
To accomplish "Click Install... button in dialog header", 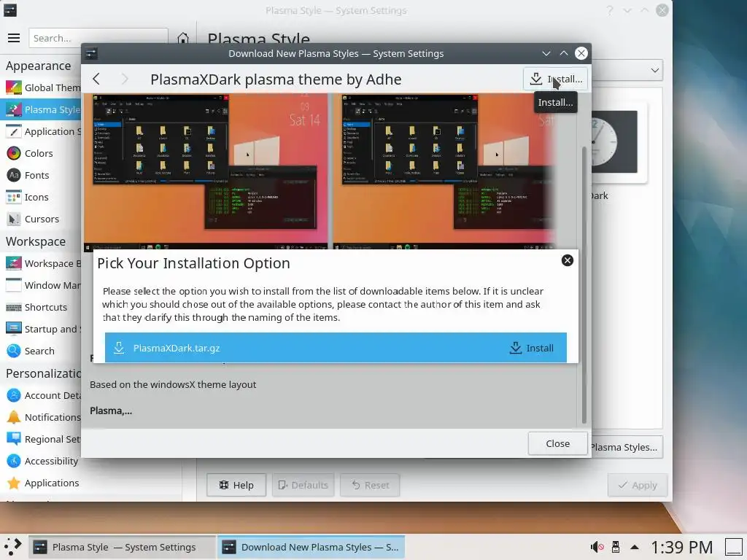I will pyautogui.click(x=555, y=79).
